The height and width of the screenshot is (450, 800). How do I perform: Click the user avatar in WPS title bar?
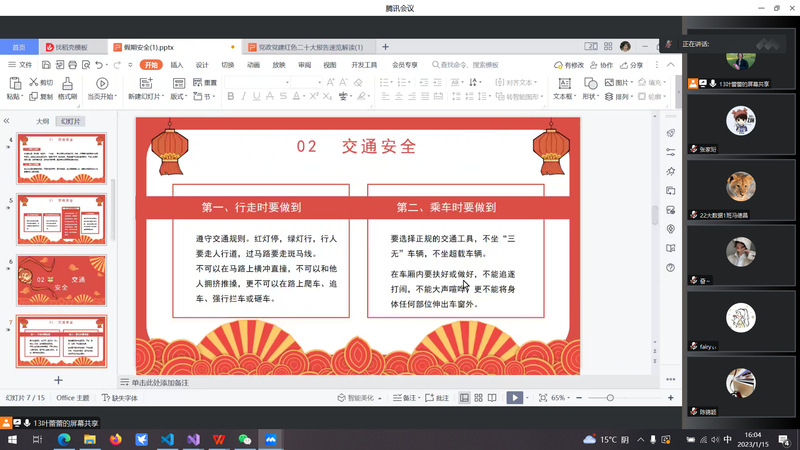625,46
